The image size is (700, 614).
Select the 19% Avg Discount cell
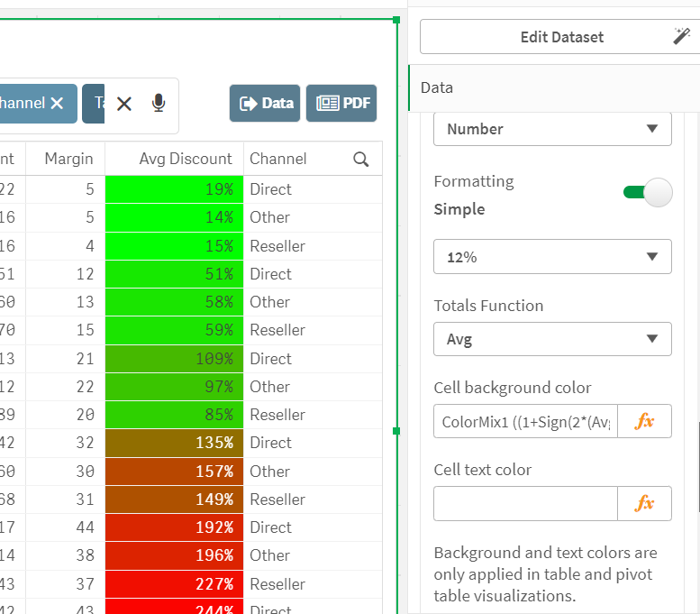click(174, 189)
